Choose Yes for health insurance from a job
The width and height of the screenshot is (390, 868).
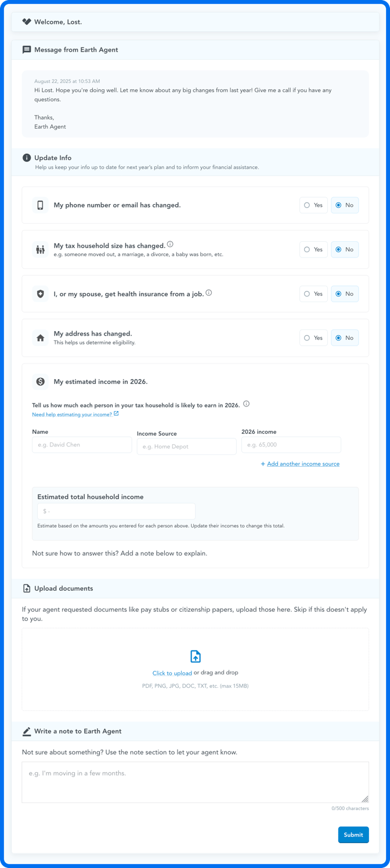click(313, 294)
